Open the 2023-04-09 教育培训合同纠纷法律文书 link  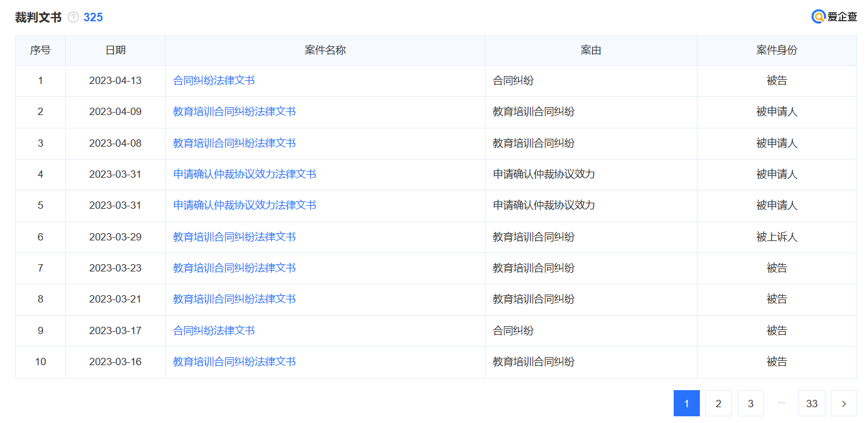[235, 112]
